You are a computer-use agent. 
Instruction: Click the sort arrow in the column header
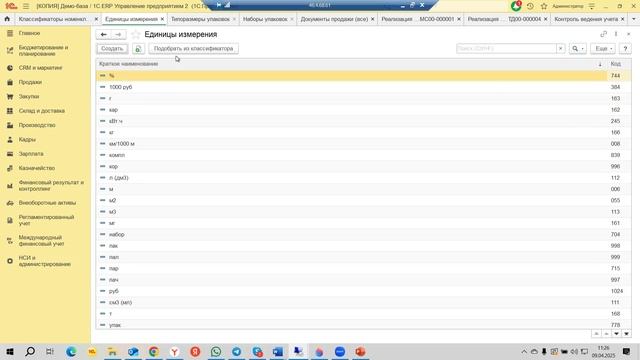(600, 64)
